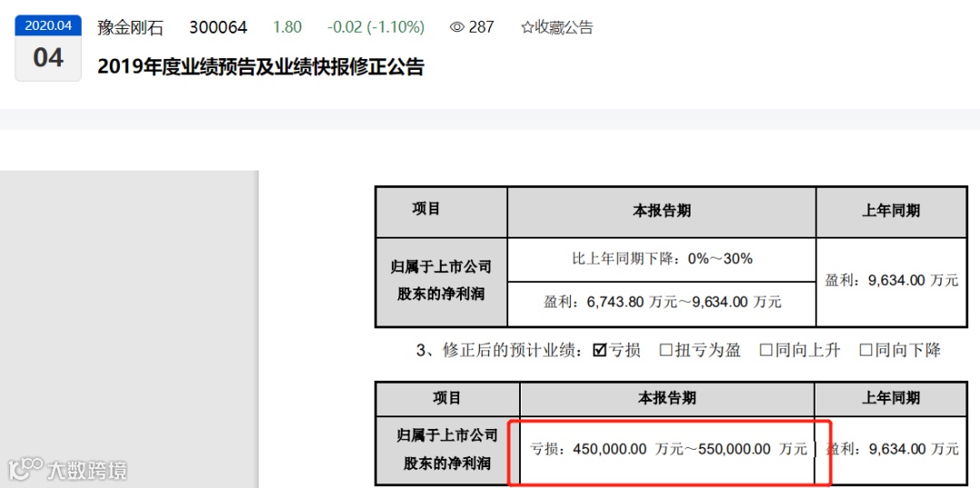Toggle the 扭亏为盈 checkbox
980x488 pixels.
tap(666, 350)
